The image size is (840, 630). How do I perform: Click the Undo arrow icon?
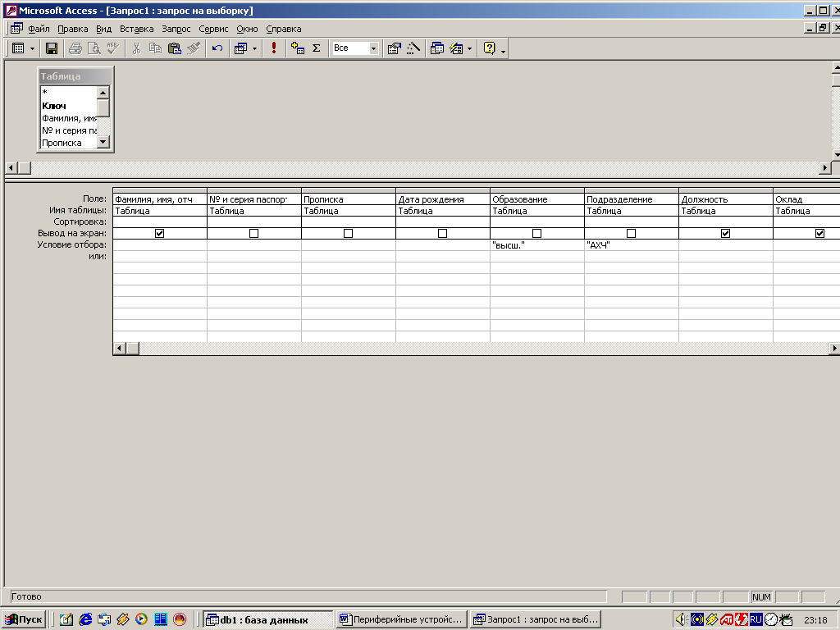[x=217, y=48]
